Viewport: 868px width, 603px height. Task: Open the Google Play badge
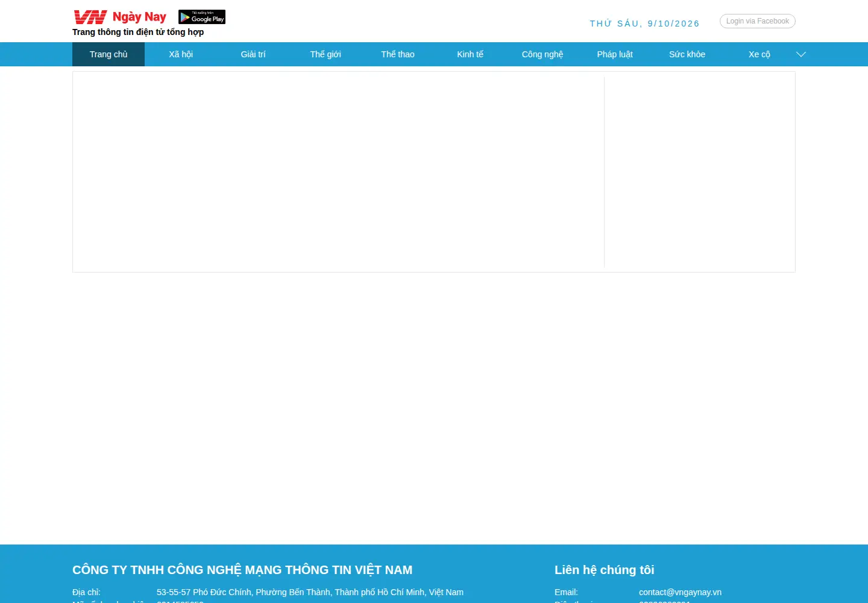tap(202, 17)
